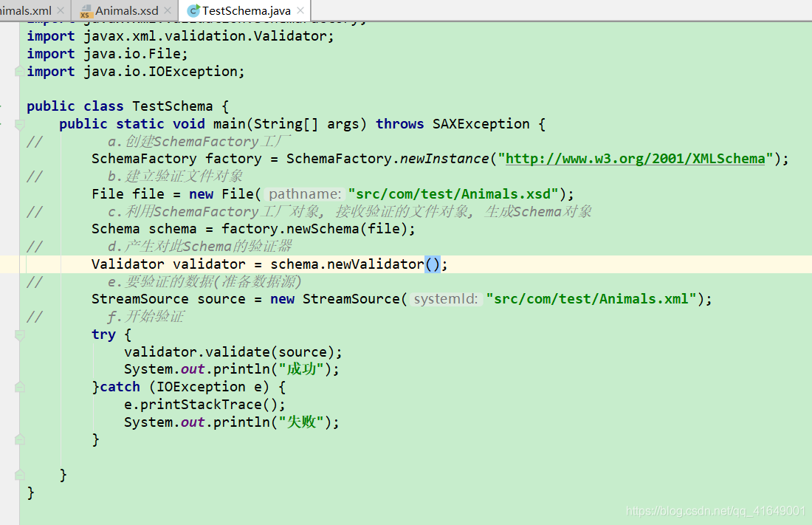Click fold end marker at catch closing brace
The width and height of the screenshot is (812, 525).
(19, 440)
